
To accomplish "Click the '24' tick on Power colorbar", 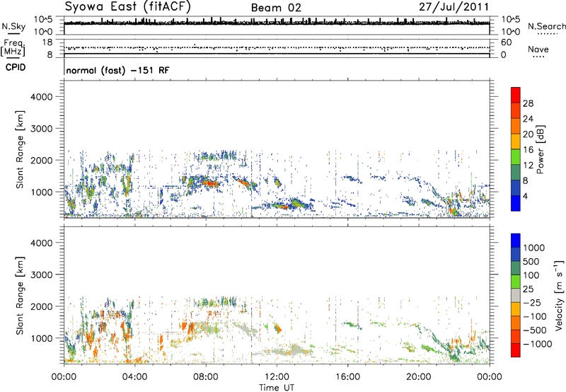I will (x=528, y=119).
